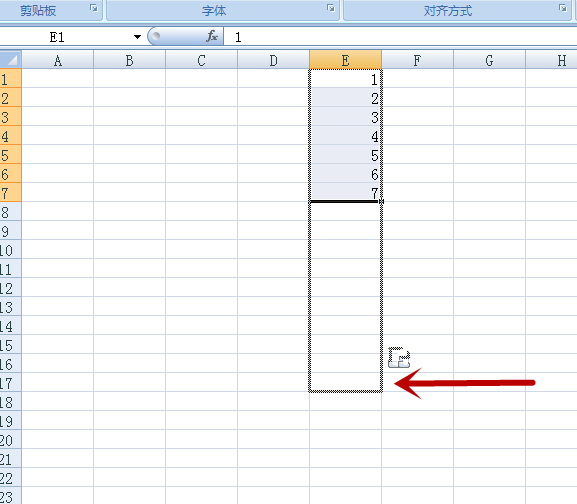Select row 15 header
This screenshot has width=577, height=504.
coord(11,345)
